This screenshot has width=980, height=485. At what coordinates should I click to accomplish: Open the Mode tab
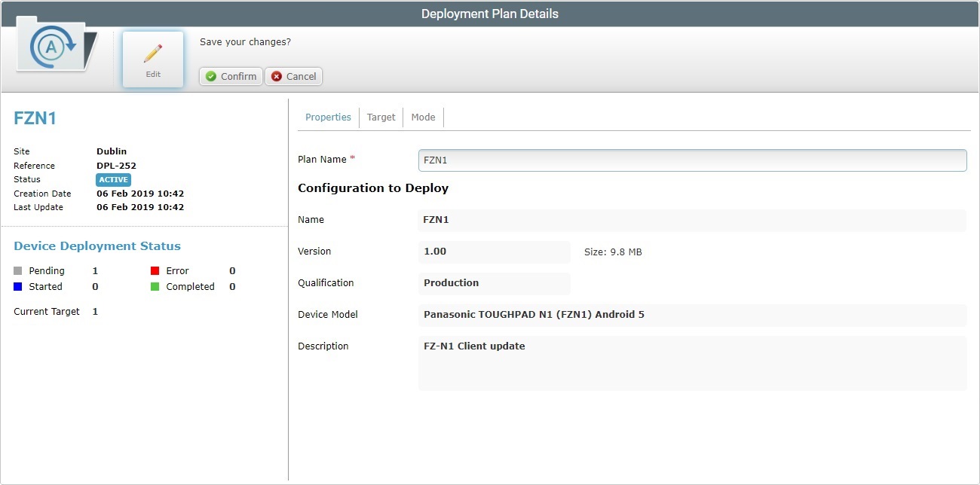423,117
